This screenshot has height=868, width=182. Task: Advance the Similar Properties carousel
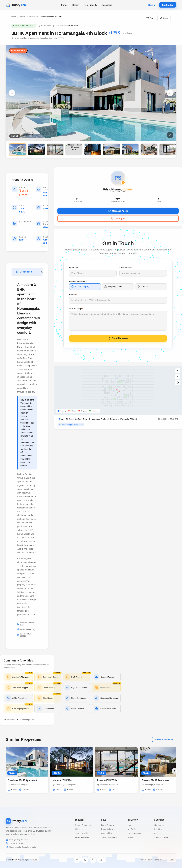[174, 771]
